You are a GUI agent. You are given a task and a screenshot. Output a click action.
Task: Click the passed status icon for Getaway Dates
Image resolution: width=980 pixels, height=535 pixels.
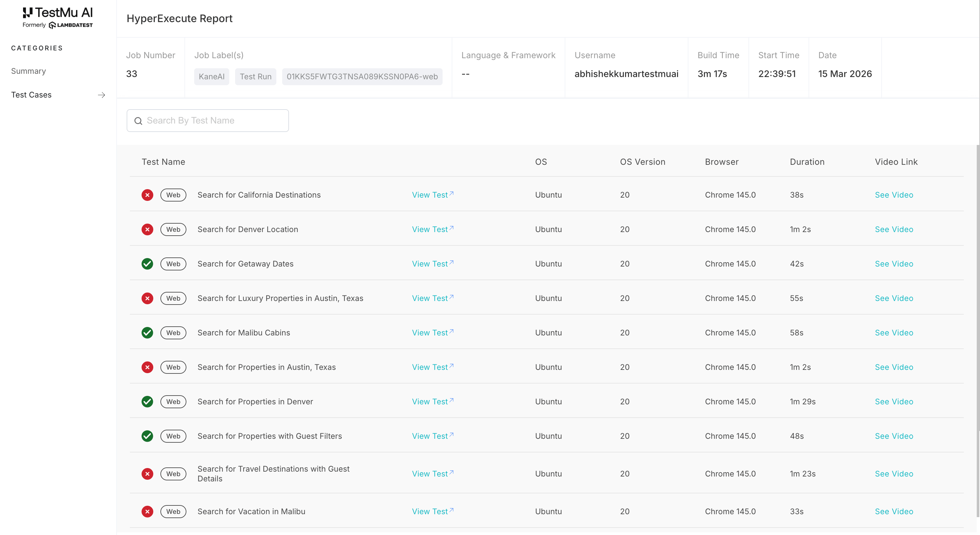[147, 264]
